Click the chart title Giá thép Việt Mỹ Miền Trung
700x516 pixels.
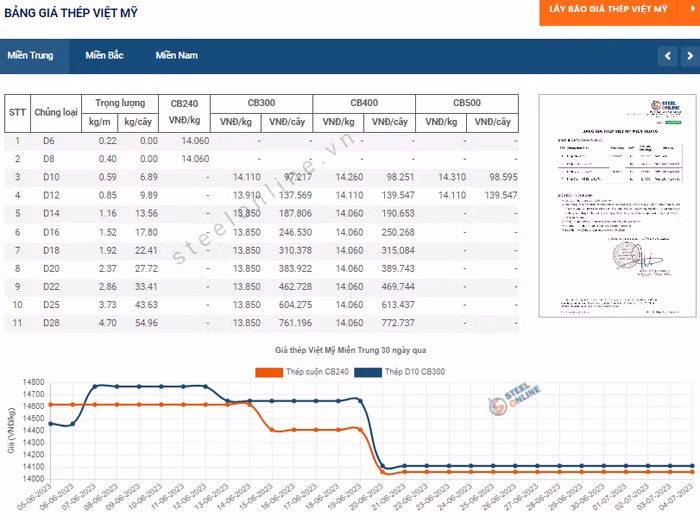click(x=351, y=351)
